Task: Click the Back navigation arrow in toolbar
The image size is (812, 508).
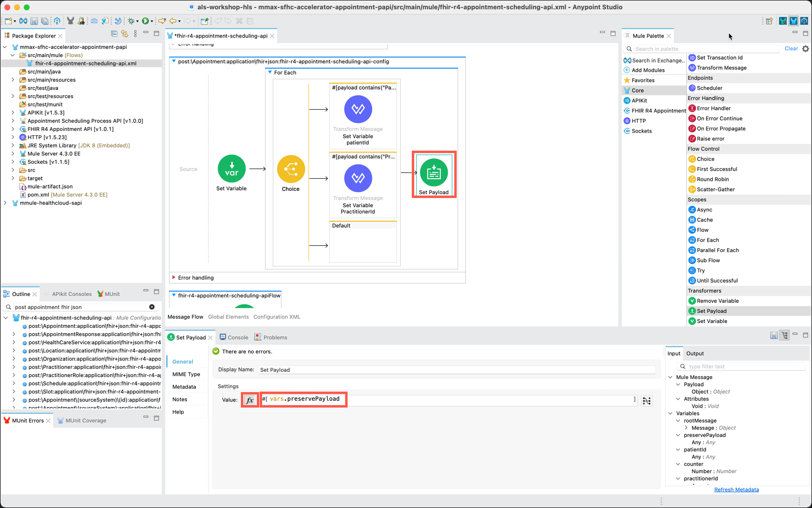Action: (172, 21)
